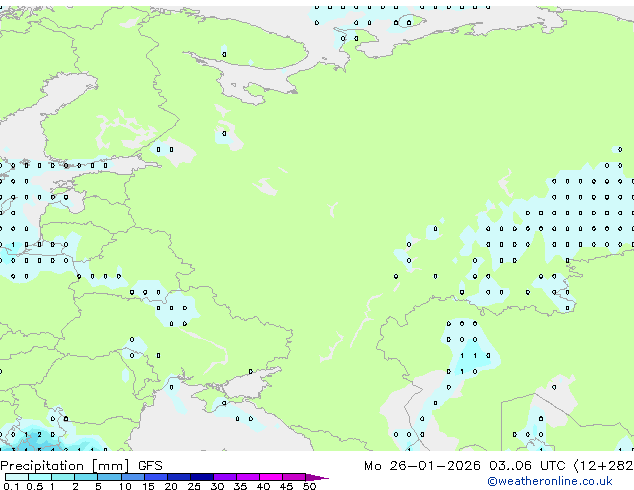The height and width of the screenshot is (490, 634).
Task: Click the '50' legend scale value
Action: (310, 486)
